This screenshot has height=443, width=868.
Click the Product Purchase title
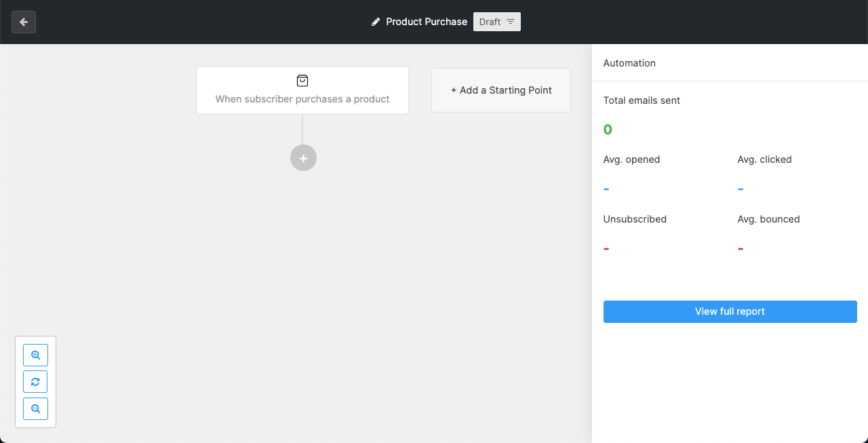point(427,22)
